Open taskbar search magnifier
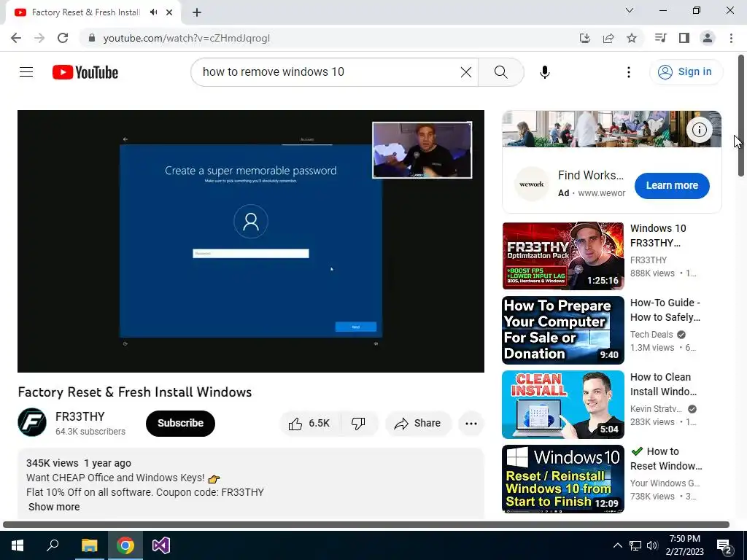Viewport: 747px width, 560px height. click(x=53, y=545)
